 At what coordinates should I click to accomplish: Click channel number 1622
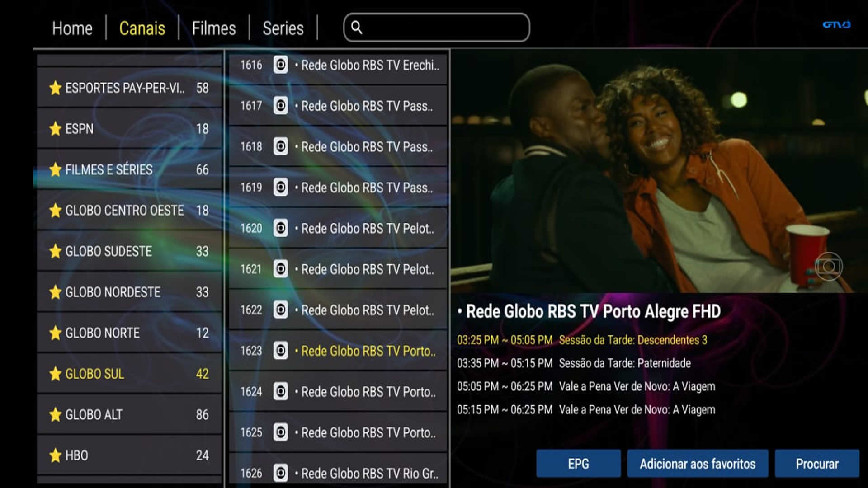click(251, 310)
